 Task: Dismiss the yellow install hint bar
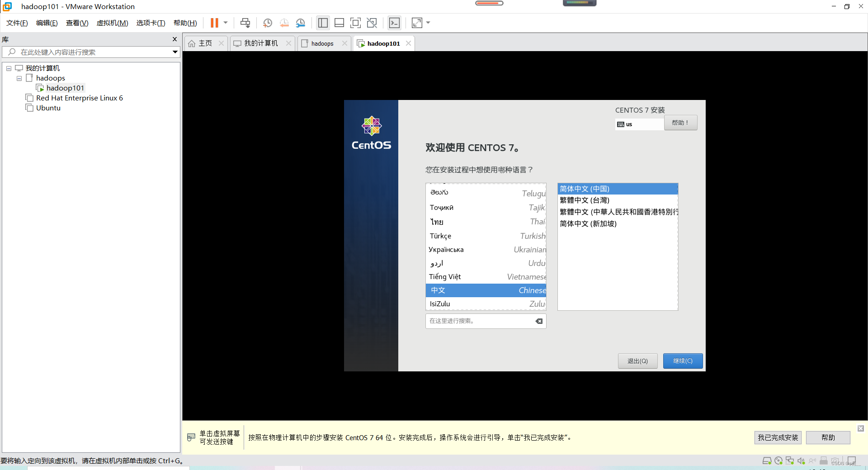[861, 428]
